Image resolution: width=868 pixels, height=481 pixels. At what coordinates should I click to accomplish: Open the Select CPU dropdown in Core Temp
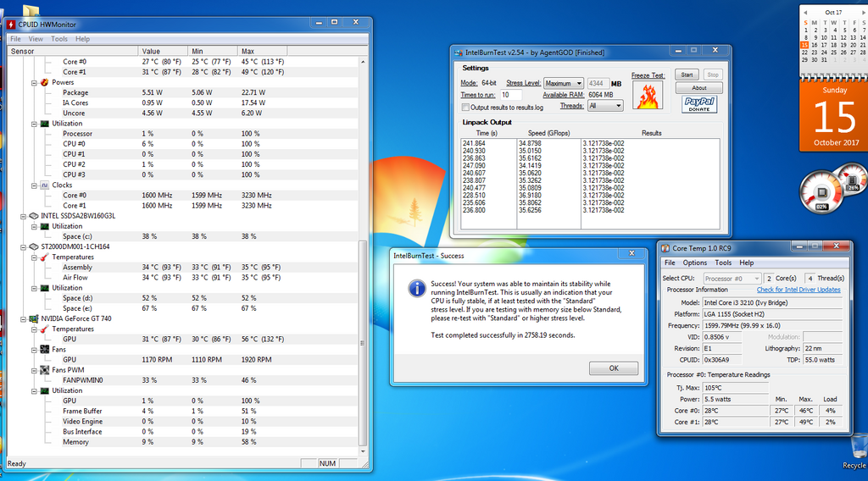coord(732,279)
